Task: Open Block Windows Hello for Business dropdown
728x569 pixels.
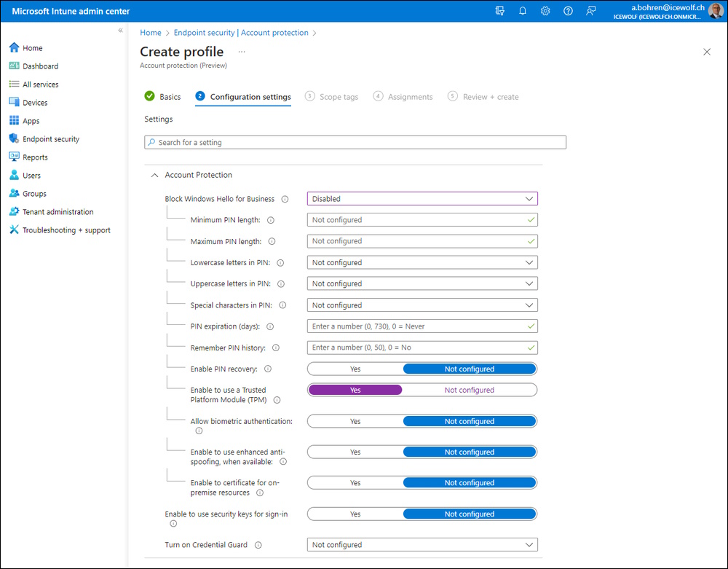Action: [422, 199]
